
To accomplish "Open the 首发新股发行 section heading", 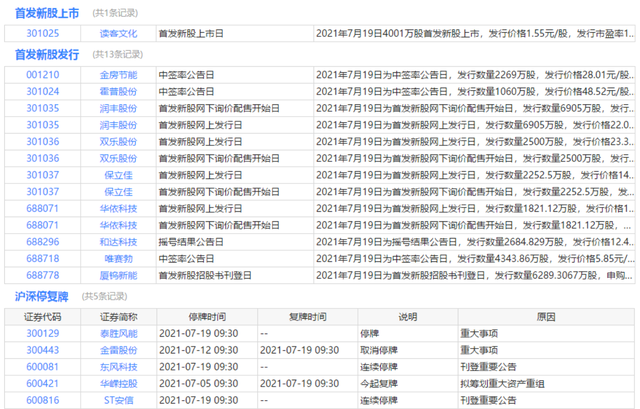I will click(x=47, y=53).
